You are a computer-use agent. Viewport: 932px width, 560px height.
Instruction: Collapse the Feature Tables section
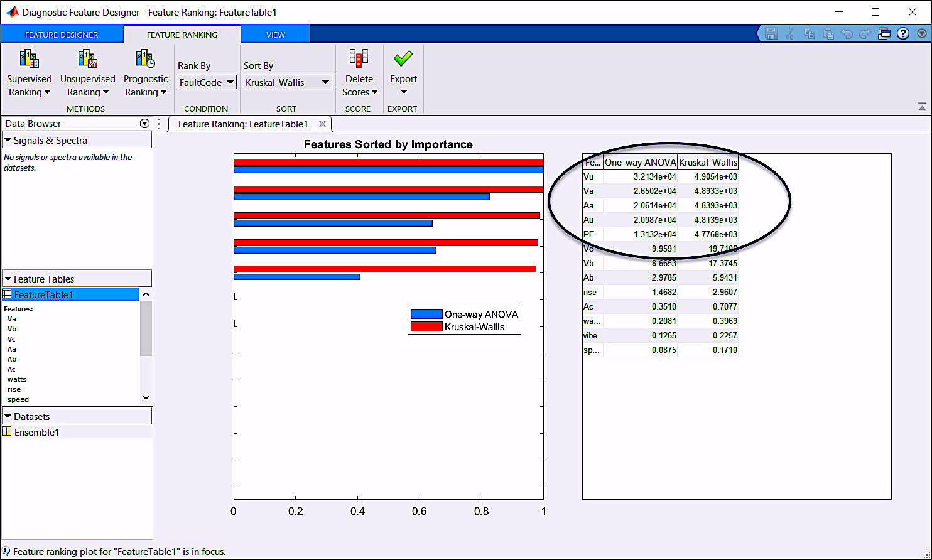coord(8,279)
